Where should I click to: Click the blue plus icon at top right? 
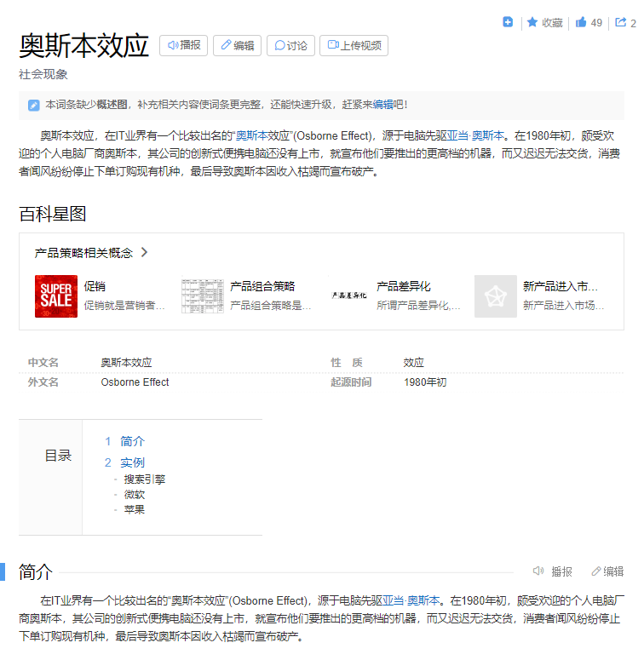[508, 22]
